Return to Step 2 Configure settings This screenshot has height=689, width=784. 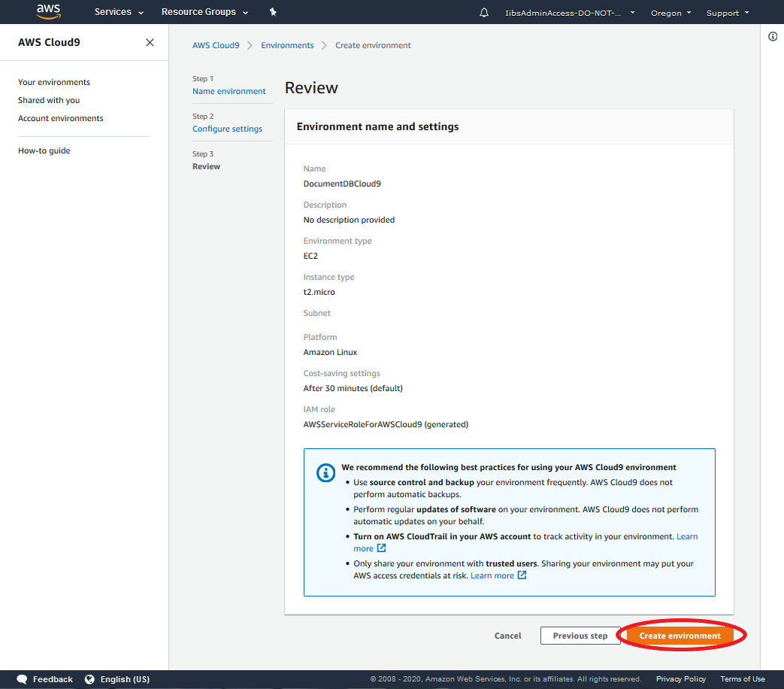[x=227, y=128]
